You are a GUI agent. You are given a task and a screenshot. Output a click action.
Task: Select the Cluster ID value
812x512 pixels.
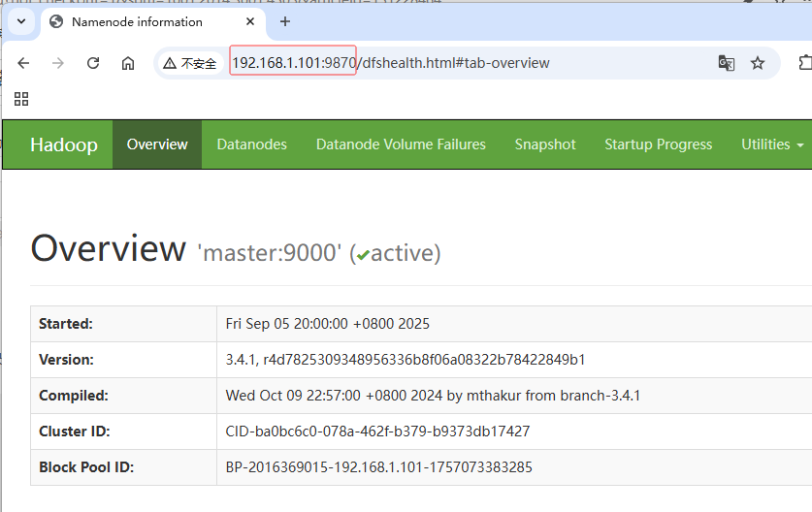click(x=377, y=432)
